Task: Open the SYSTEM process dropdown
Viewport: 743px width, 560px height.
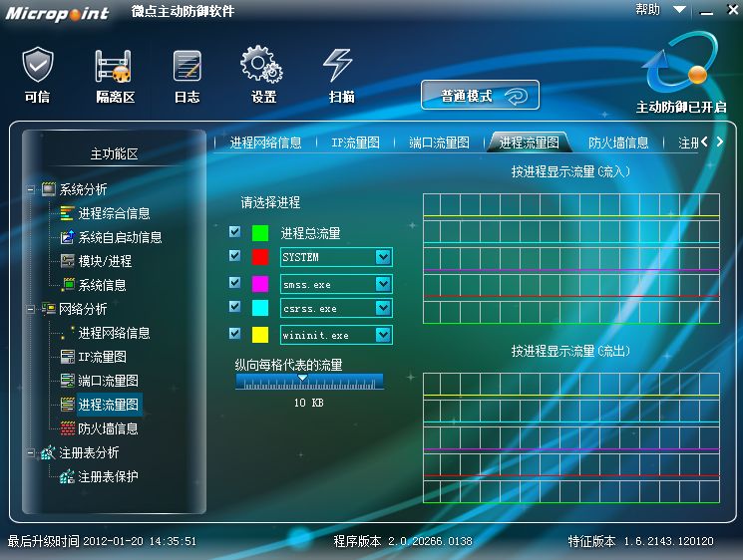Action: coord(383,257)
